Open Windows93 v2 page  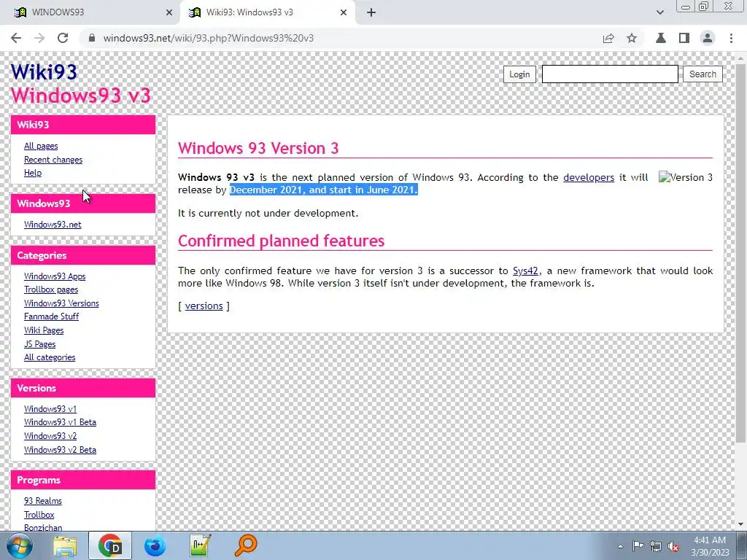(50, 436)
